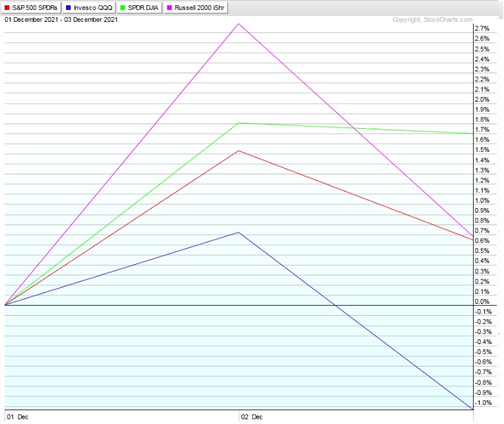The image size is (504, 424).
Task: Click the 0.3% axis label
Action: pos(482,271)
